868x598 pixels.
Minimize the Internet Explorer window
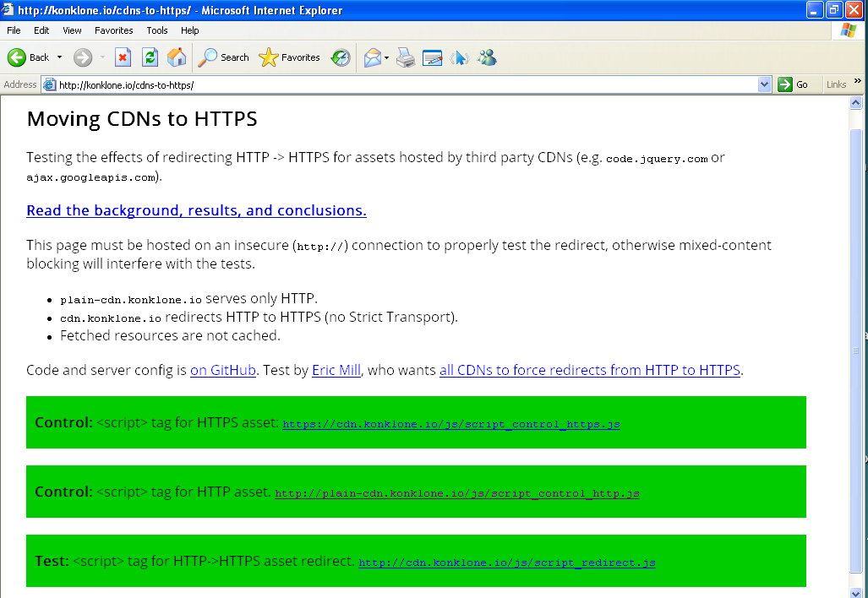point(815,10)
